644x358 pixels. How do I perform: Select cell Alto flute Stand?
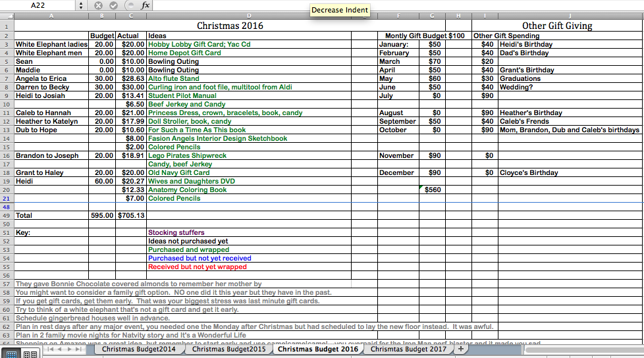coord(249,78)
